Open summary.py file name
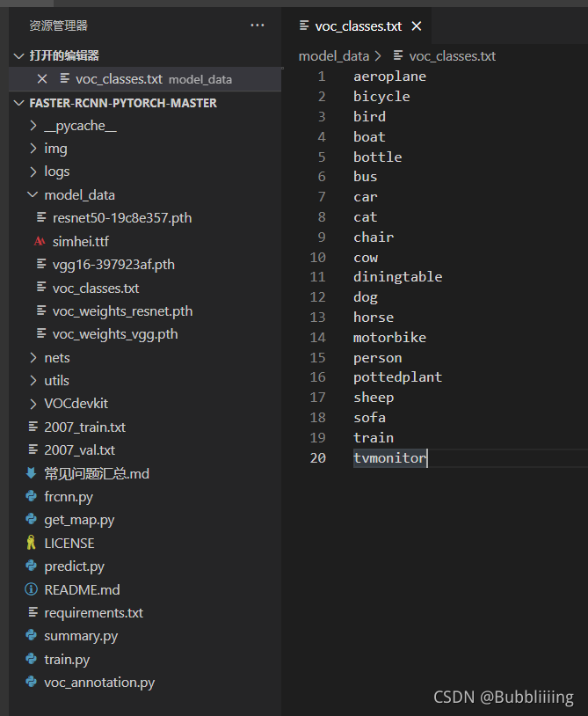 [x=81, y=637]
